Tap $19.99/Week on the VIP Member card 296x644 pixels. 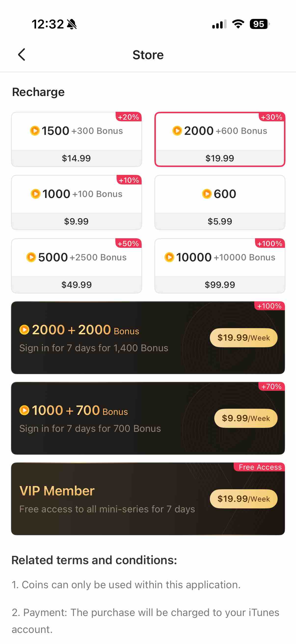click(243, 499)
